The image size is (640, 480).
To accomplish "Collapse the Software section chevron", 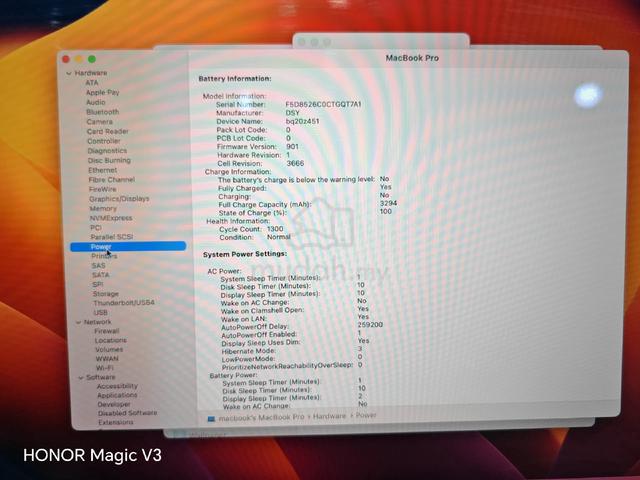I will (80, 378).
